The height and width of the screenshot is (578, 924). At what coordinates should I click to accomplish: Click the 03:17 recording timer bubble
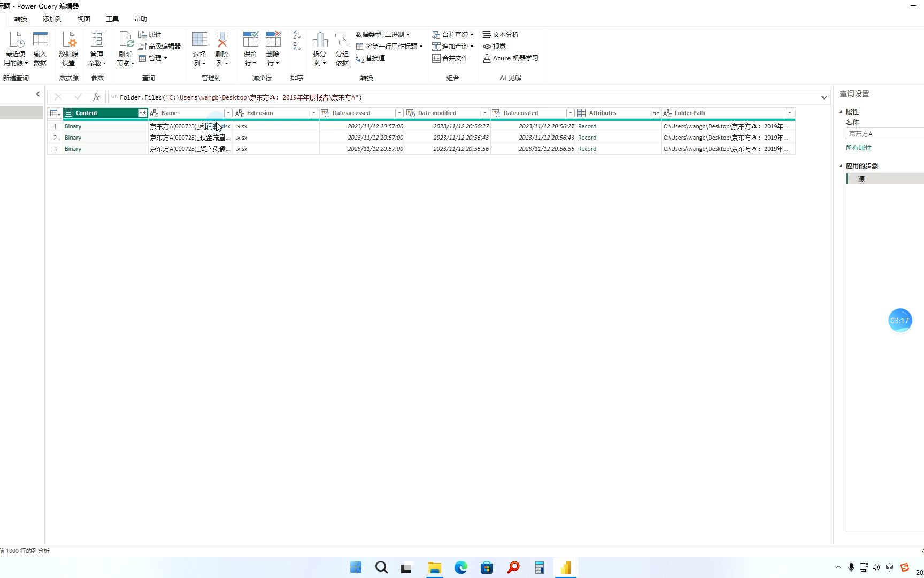(x=900, y=320)
